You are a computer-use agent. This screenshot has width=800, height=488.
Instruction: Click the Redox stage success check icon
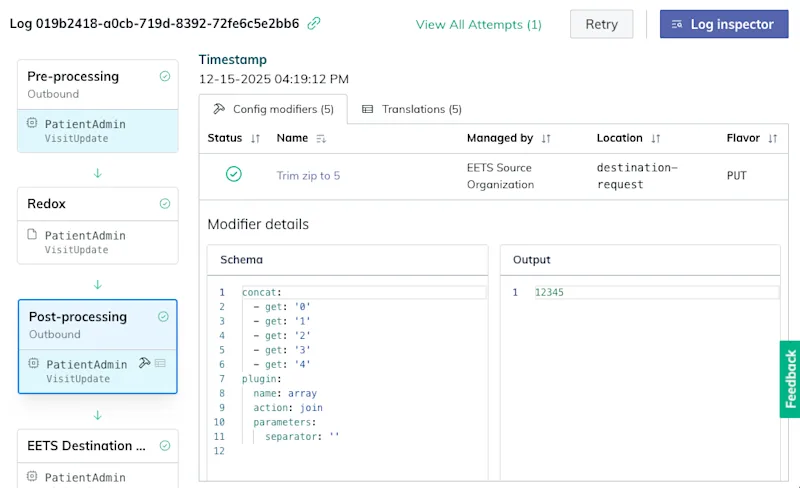click(165, 204)
